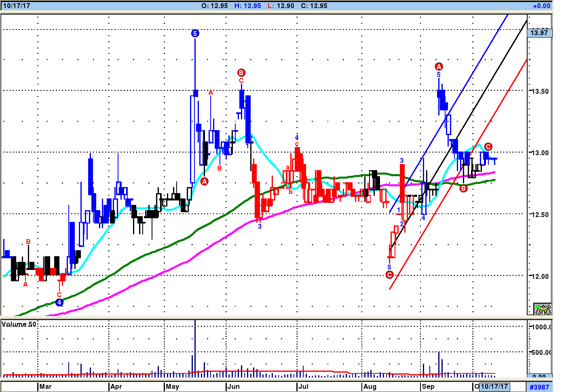Select the blue circled 5 wave marker
This screenshot has width=566, height=392.
pos(195,34)
